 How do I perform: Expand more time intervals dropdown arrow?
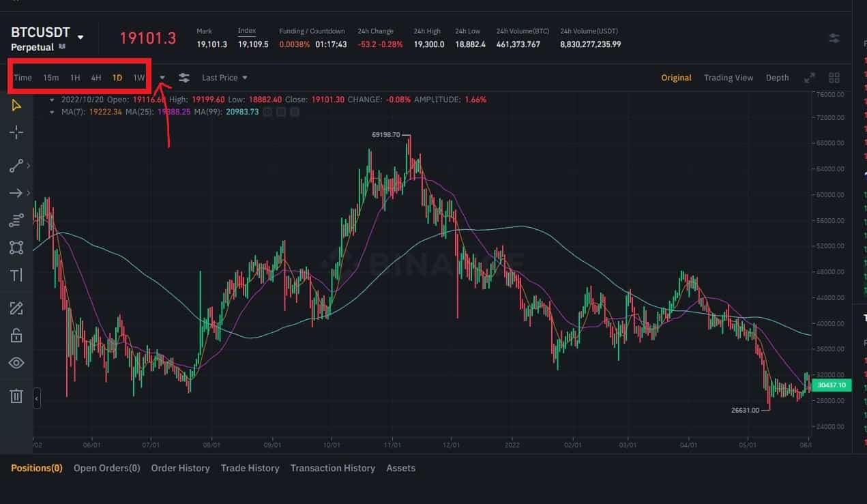tap(162, 78)
